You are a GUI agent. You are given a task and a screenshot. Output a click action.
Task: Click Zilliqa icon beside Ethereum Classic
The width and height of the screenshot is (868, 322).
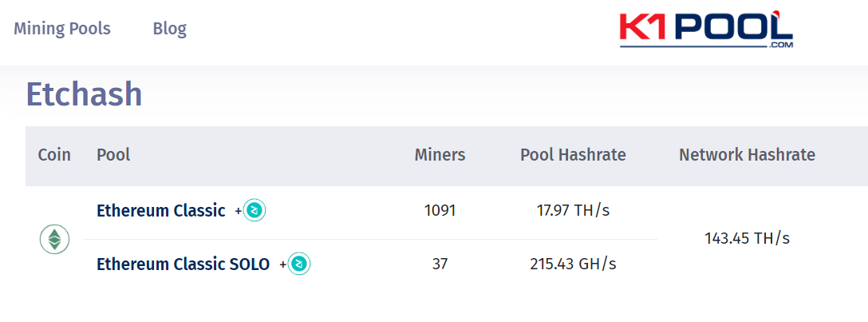click(254, 210)
